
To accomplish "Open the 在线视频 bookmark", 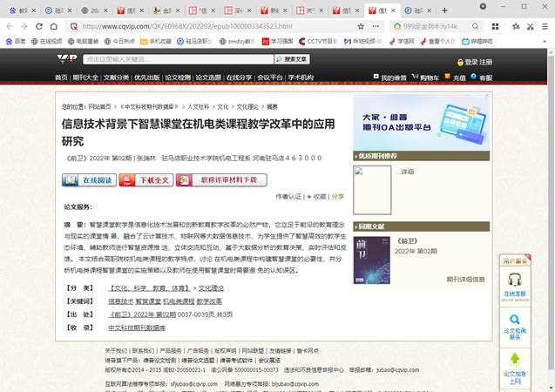I will click(x=47, y=42).
